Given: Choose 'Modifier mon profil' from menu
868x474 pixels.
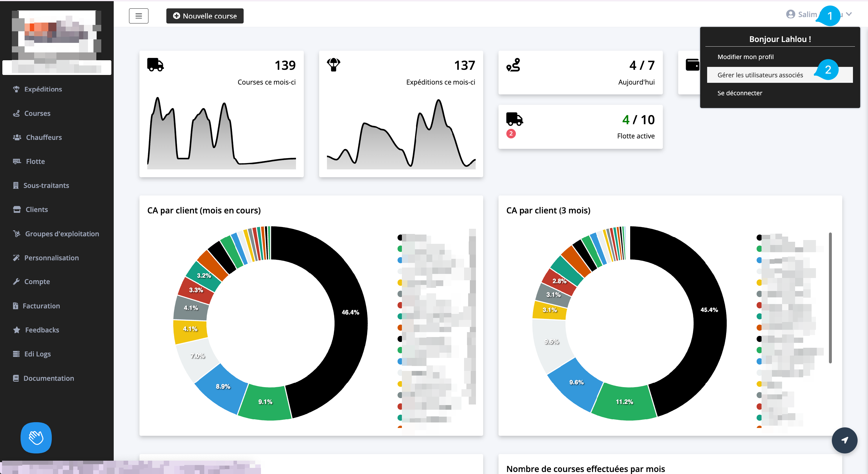Looking at the screenshot, I should [x=745, y=57].
